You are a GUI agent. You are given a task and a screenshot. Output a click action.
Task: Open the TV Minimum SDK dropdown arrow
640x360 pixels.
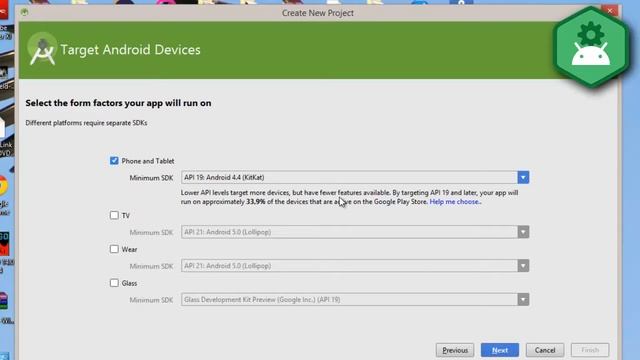coord(523,232)
